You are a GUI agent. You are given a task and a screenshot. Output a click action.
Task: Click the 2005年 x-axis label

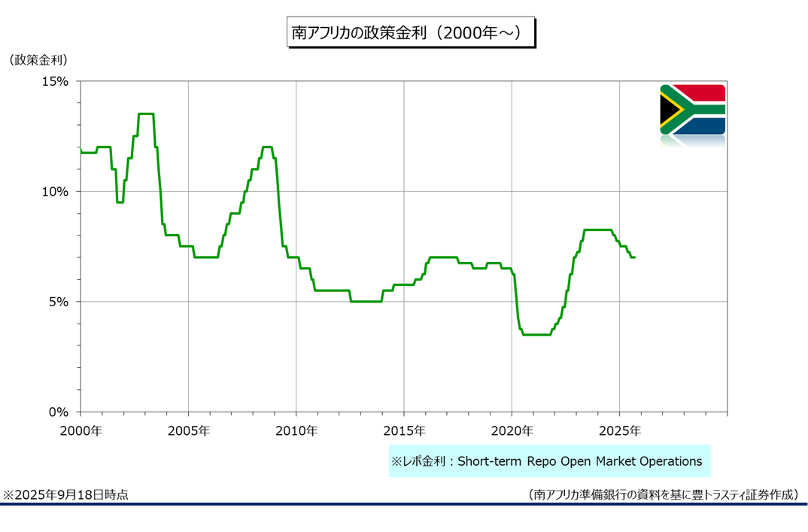(188, 431)
